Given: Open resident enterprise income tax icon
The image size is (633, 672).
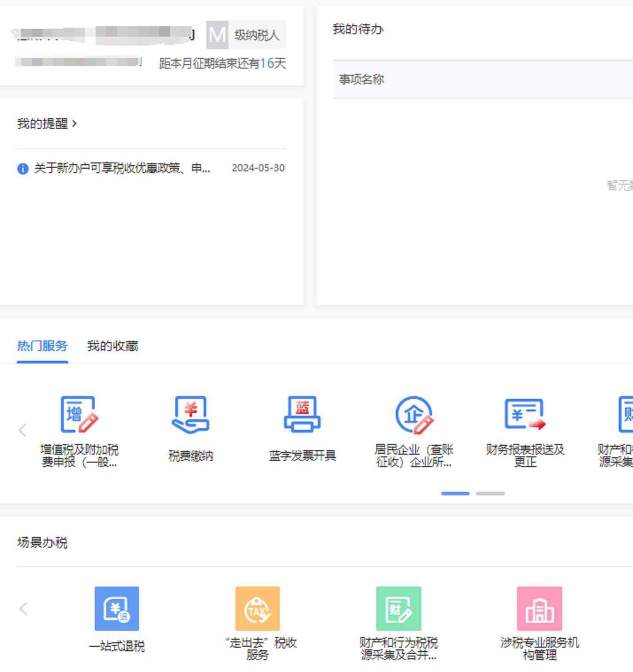Looking at the screenshot, I should point(414,415).
